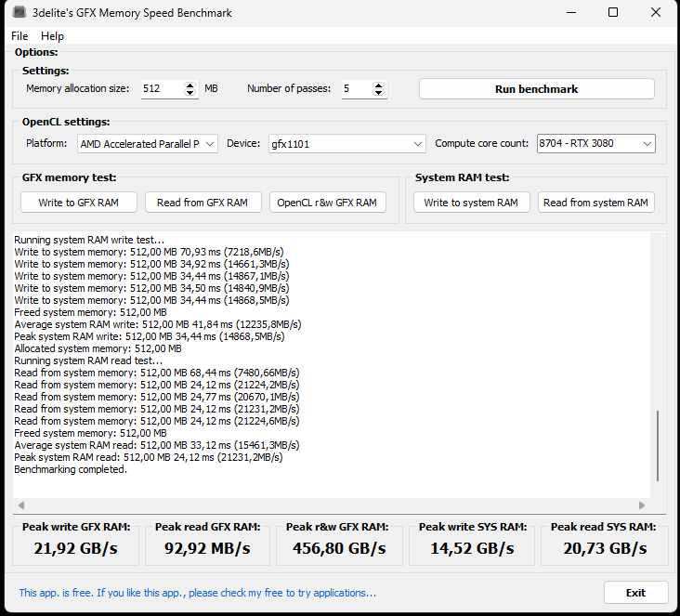Select the 'Benchmarking completed.' log line
Image resolution: width=680 pixels, height=616 pixels.
71,469
